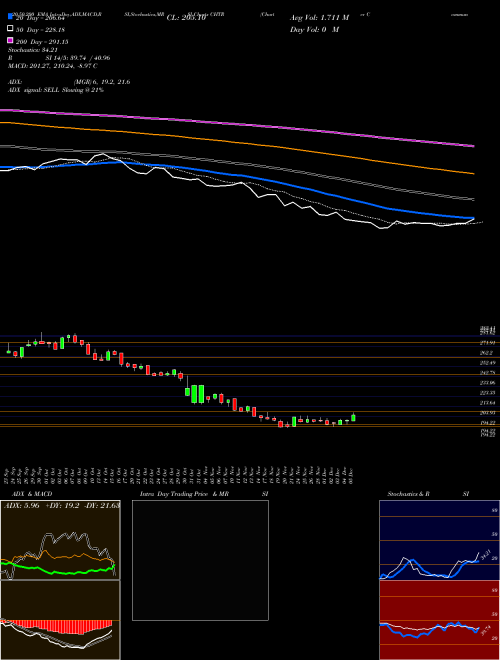Click the 'Stochastics: 34.21' reading
500x660 pixels.
[x=32, y=50]
